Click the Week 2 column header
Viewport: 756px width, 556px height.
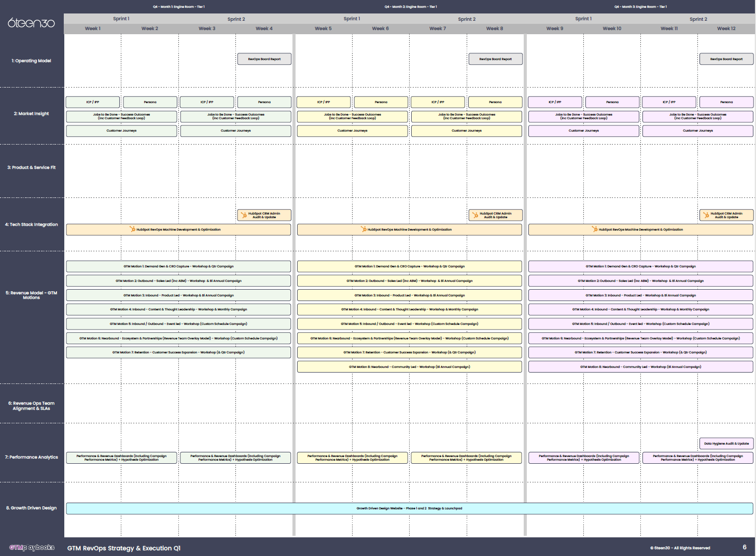tap(150, 28)
